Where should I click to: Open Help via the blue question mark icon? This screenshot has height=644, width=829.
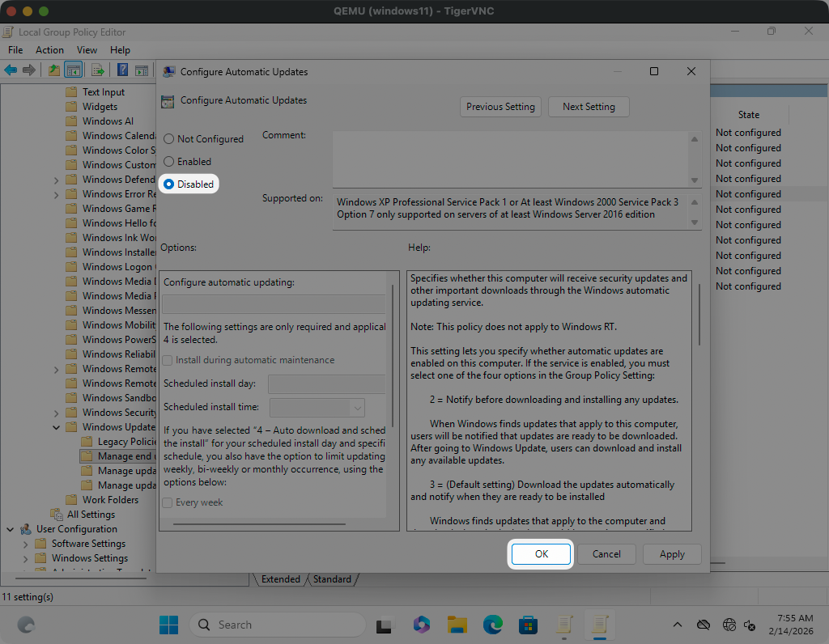point(123,70)
